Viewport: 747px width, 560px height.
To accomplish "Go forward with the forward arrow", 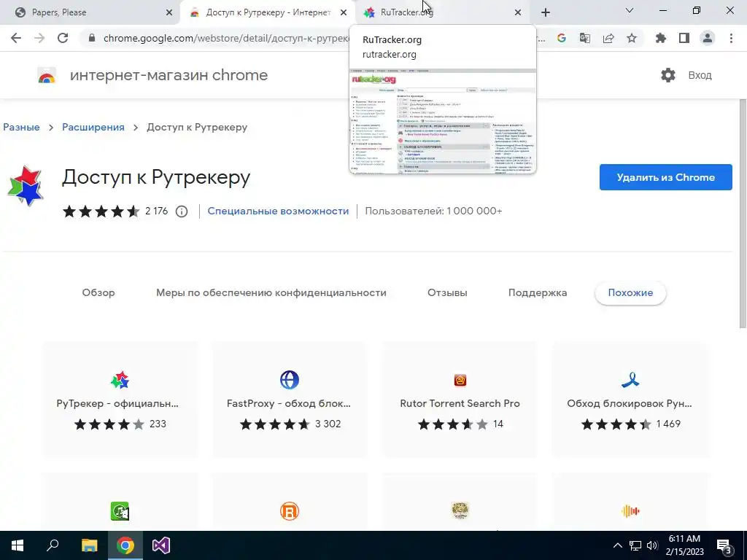I will pos(39,38).
